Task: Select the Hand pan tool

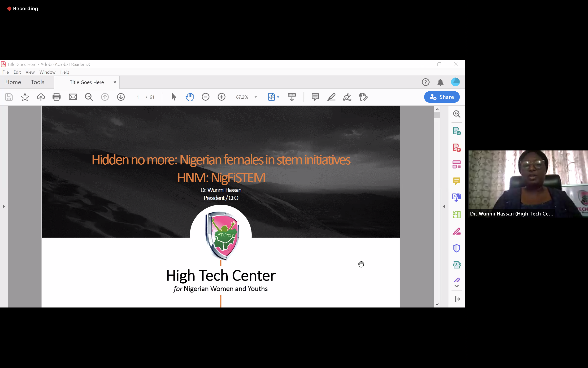Action: point(190,97)
